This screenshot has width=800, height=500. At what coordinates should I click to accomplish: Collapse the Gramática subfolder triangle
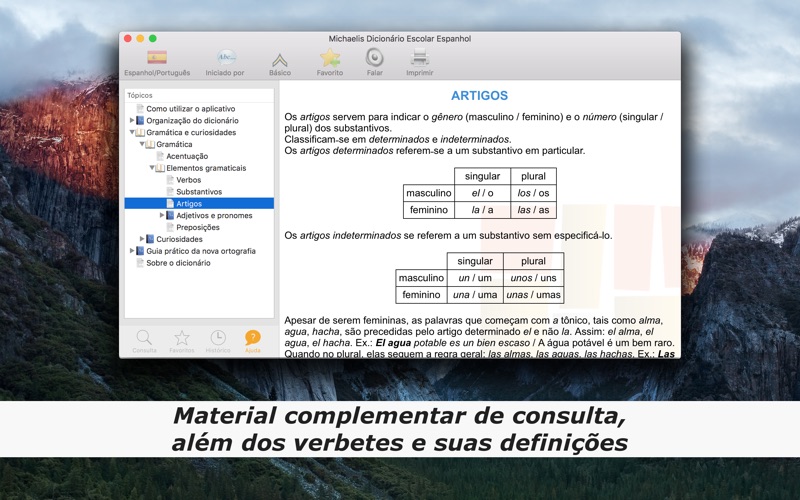142,144
